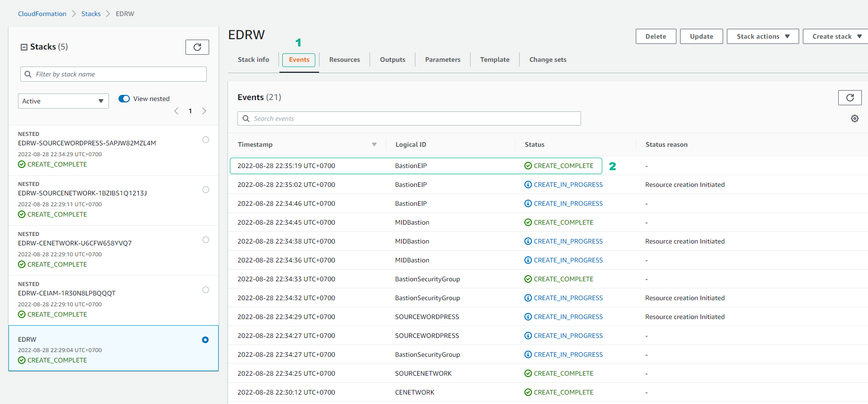
Task: Switch to the Template tab
Action: (495, 59)
